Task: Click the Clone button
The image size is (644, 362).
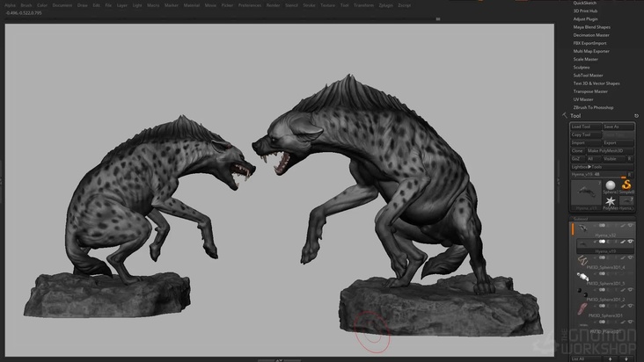Action: (x=577, y=151)
